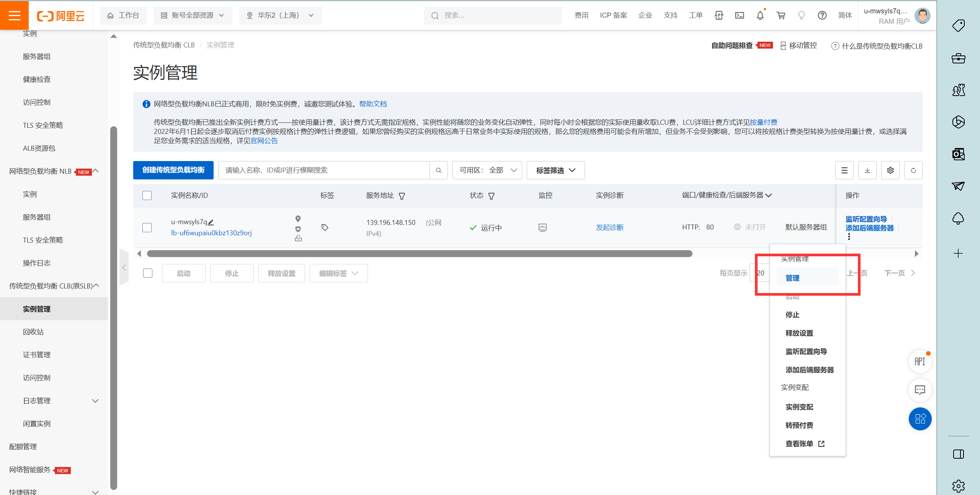
Task: Open browser sidebar shopping tag icon
Action: pyautogui.click(x=958, y=26)
